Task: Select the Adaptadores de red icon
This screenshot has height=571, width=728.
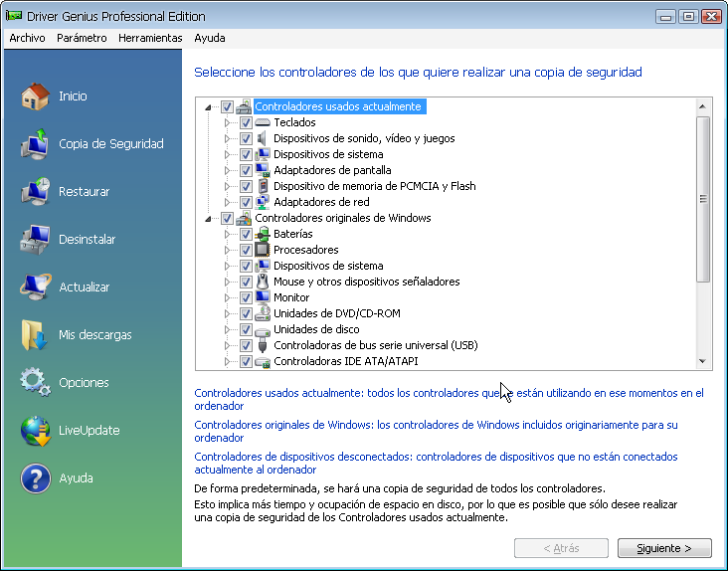Action: pyautogui.click(x=263, y=202)
